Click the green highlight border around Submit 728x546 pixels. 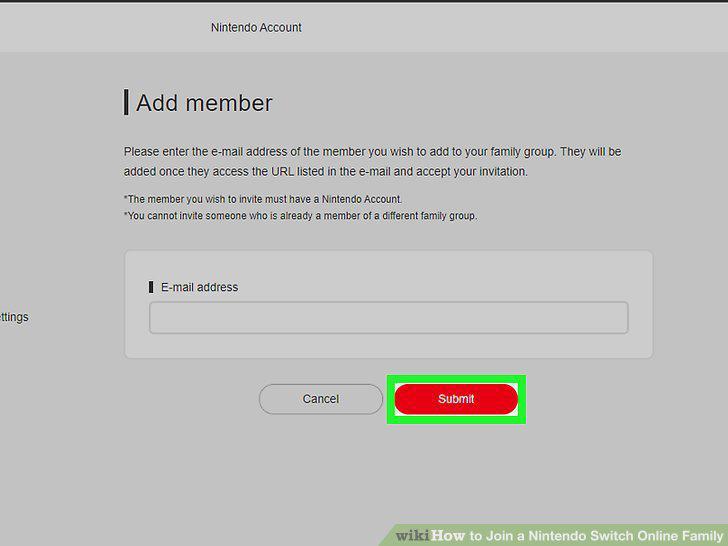click(456, 379)
